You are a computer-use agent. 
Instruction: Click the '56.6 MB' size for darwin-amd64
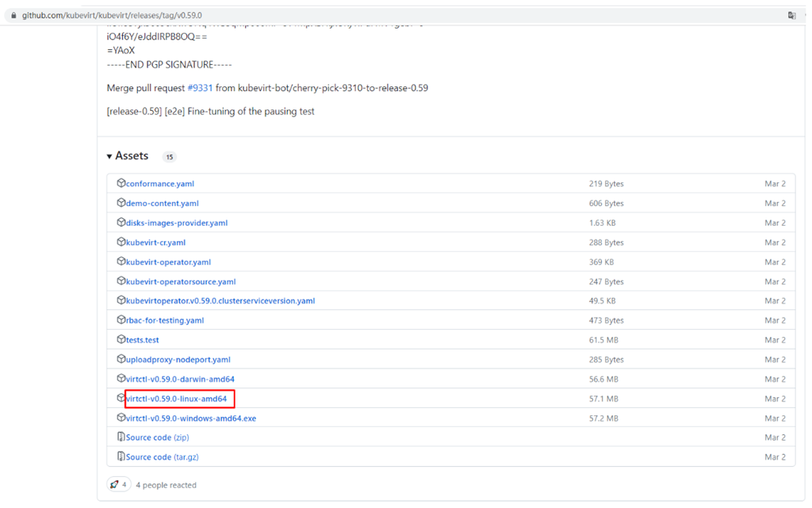603,379
